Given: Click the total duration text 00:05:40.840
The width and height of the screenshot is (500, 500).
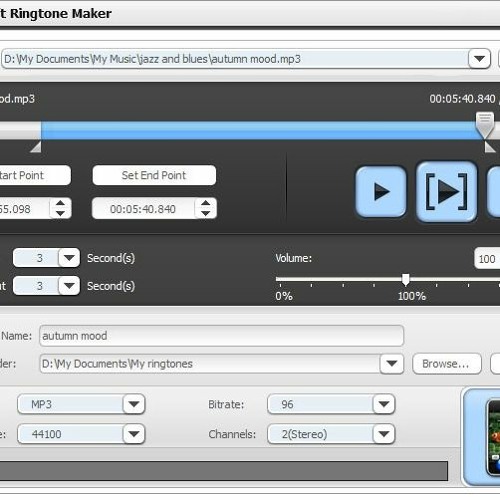Looking at the screenshot, I should click(x=462, y=99).
